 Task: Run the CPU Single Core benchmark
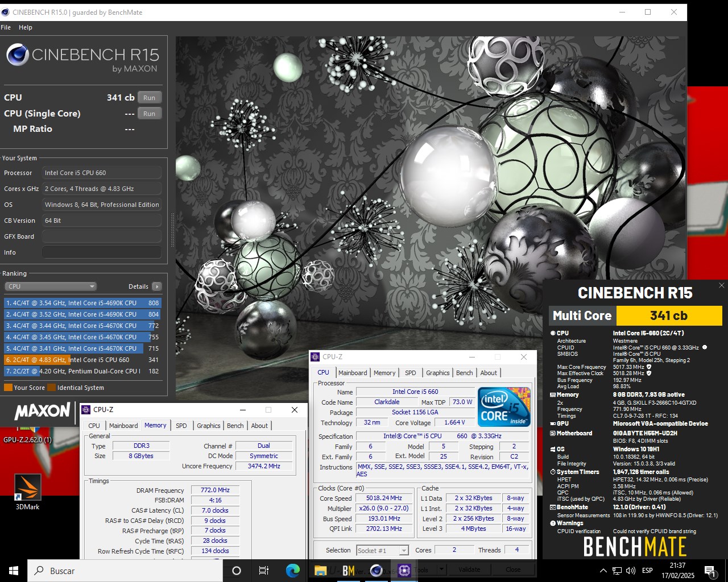coord(150,114)
